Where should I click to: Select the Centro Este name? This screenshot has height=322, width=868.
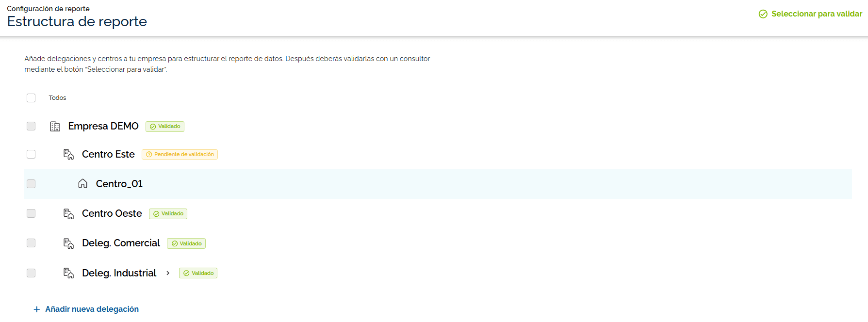108,154
